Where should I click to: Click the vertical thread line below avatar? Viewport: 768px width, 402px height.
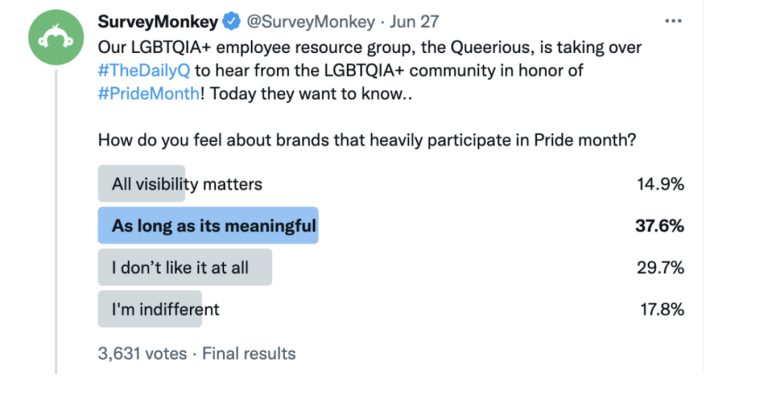click(56, 221)
